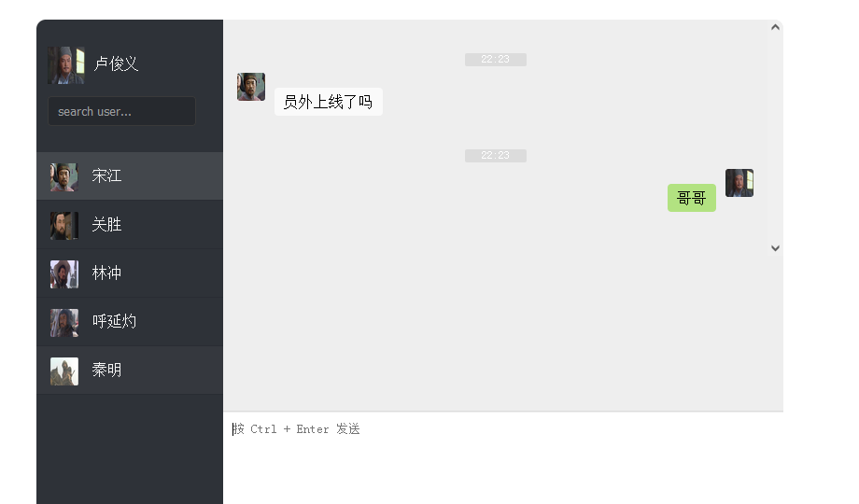The image size is (859, 504).
Task: Select 呼延灼 in the contact list
Action: point(130,322)
